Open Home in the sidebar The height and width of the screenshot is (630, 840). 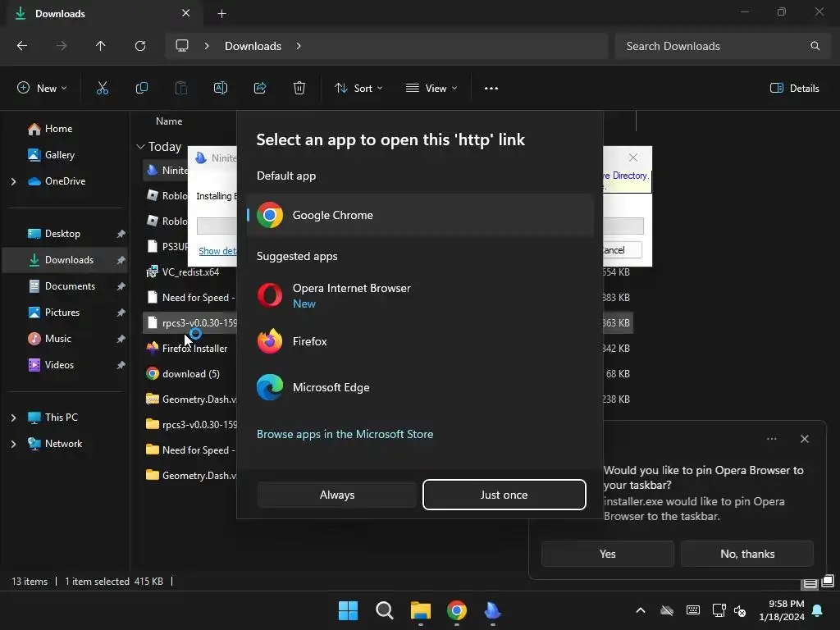coord(58,129)
